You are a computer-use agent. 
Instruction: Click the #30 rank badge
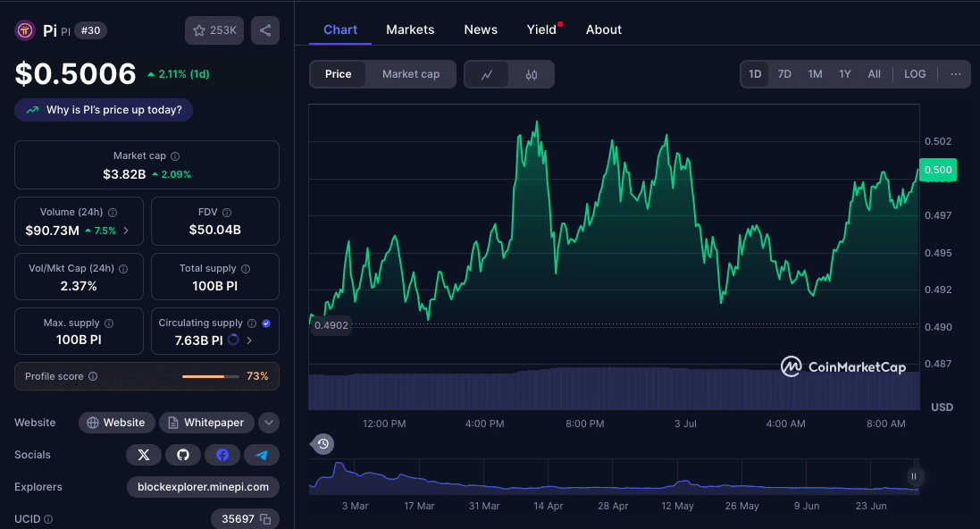[x=90, y=30]
